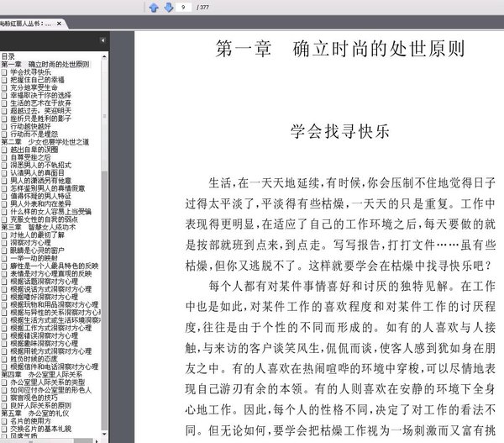Jump to bookmark 根据玩物和用品洞察对方心理
The height and width of the screenshot is (443, 504).
tap(55, 304)
